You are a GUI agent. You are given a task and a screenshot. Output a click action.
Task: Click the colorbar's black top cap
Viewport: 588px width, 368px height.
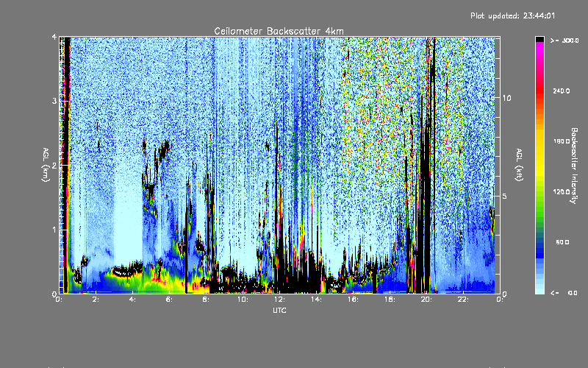[x=539, y=39]
